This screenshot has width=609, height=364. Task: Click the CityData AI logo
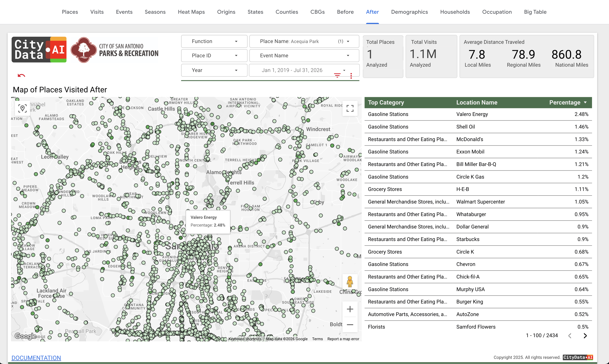[x=39, y=49]
